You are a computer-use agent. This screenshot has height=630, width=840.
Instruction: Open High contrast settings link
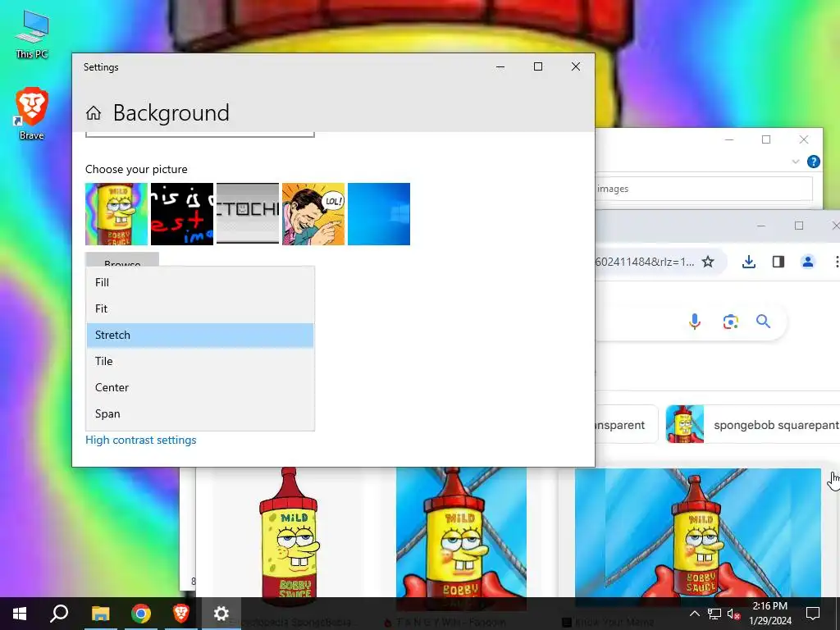click(x=141, y=440)
